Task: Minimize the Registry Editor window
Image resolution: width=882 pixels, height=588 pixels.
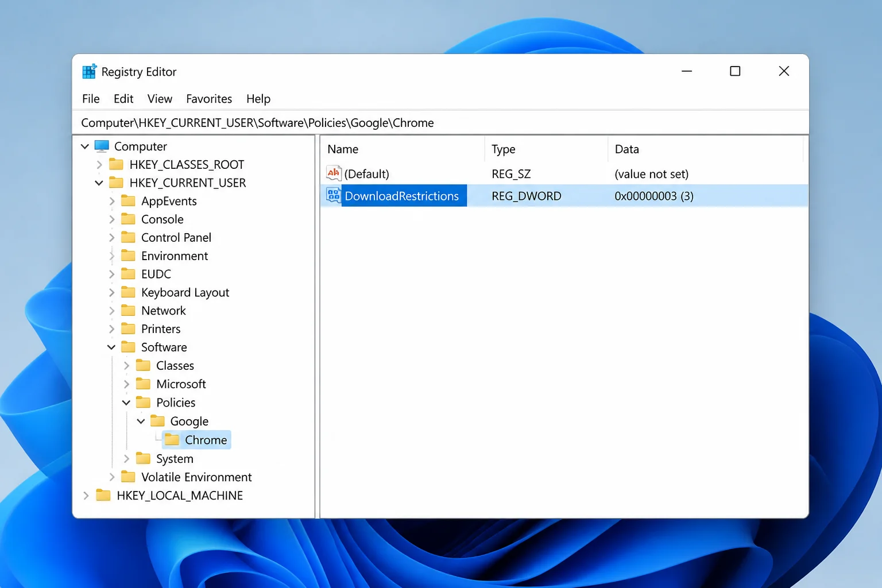Action: [x=687, y=71]
